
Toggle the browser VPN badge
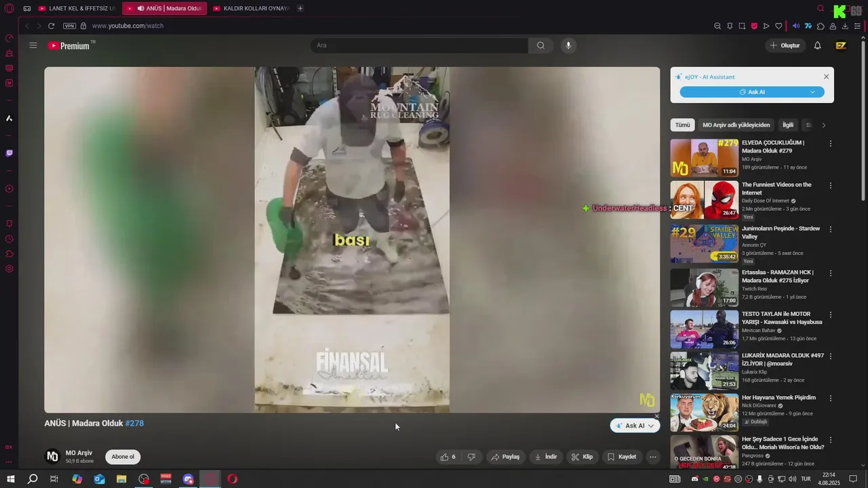pyautogui.click(x=69, y=26)
